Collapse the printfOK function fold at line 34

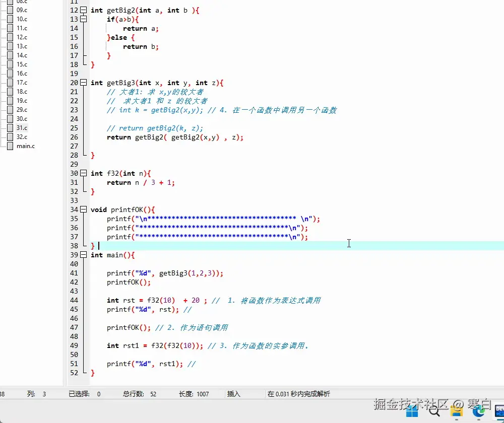pos(83,209)
